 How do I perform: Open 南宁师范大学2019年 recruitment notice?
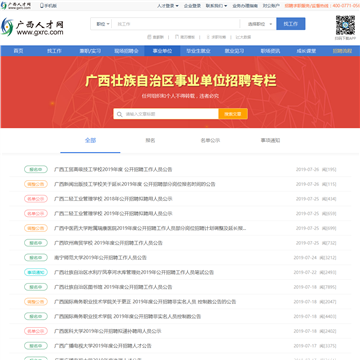[100, 258]
